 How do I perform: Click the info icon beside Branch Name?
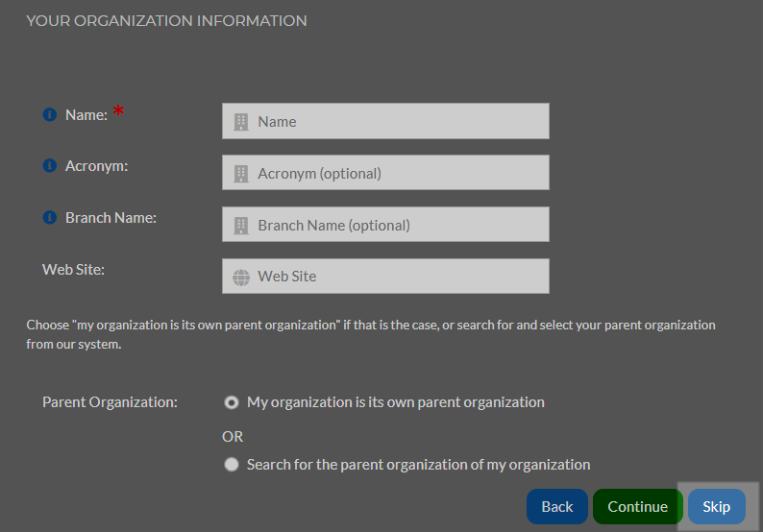tap(50, 217)
